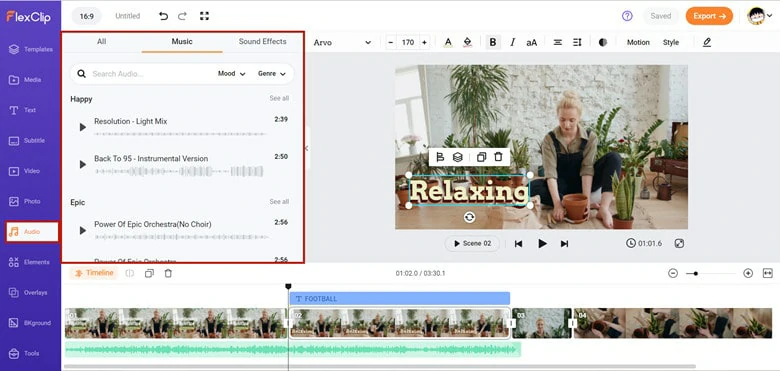
Task: Skip to the next scene
Action: point(564,244)
